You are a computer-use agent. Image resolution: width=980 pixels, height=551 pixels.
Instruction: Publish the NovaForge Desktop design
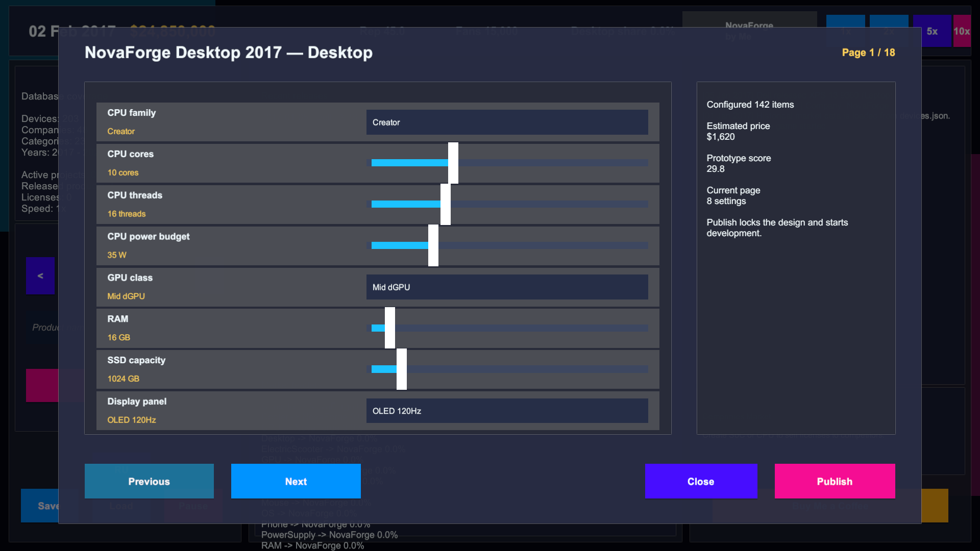point(835,481)
